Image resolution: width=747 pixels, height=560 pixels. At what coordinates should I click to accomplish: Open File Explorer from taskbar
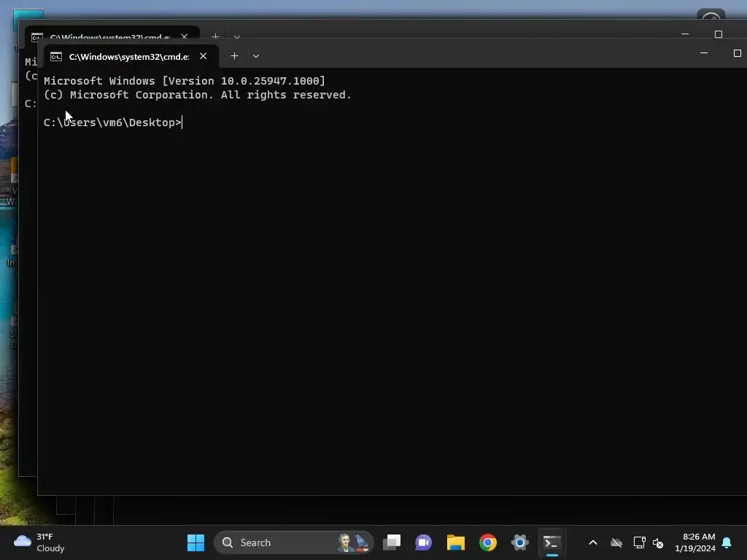[455, 542]
